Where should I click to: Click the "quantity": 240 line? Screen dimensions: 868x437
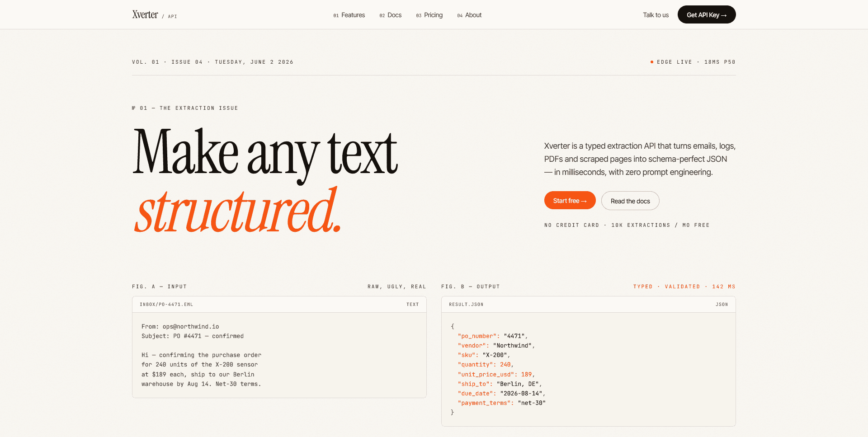click(486, 364)
